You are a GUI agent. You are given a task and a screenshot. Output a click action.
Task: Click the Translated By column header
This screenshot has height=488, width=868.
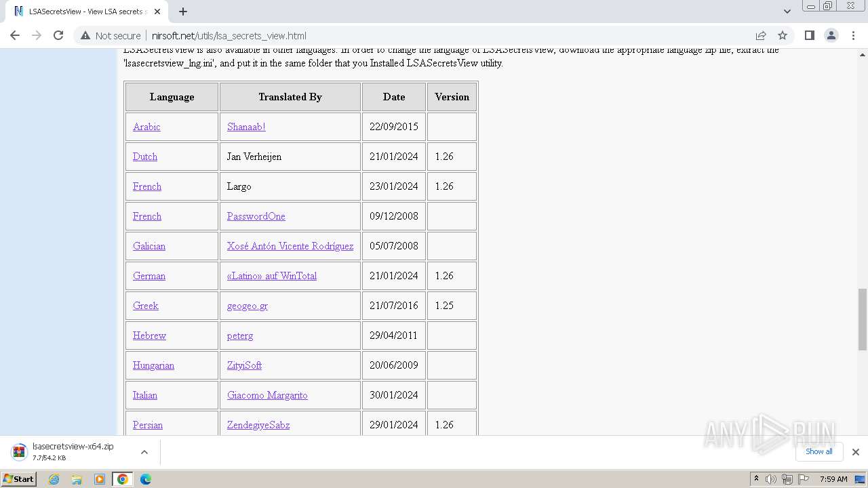[x=290, y=97]
